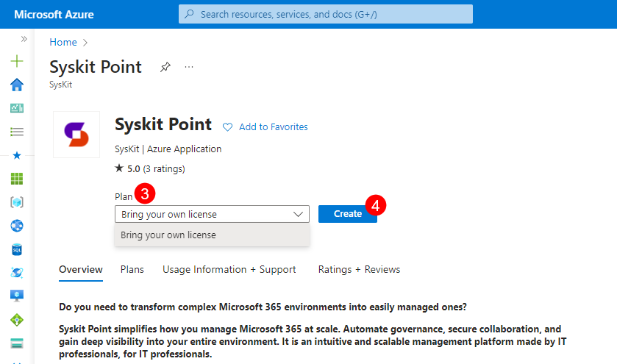Click Add to Favorites link

(274, 126)
